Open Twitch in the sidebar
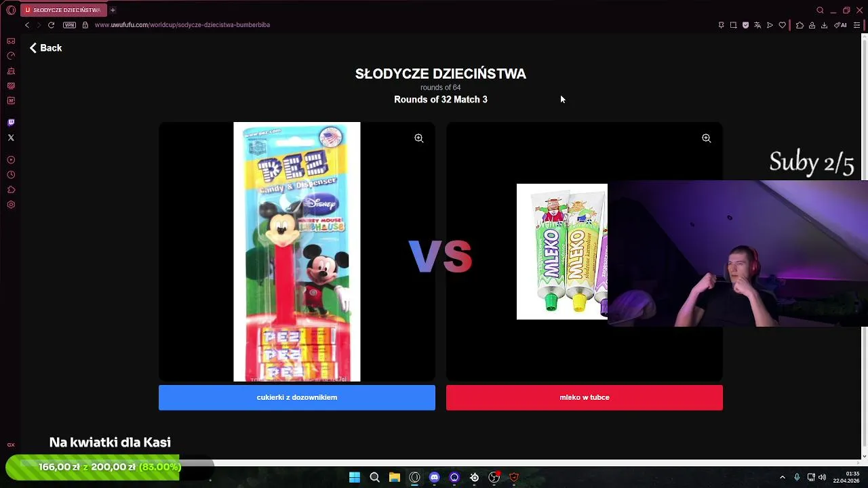This screenshot has width=868, height=488. click(11, 123)
